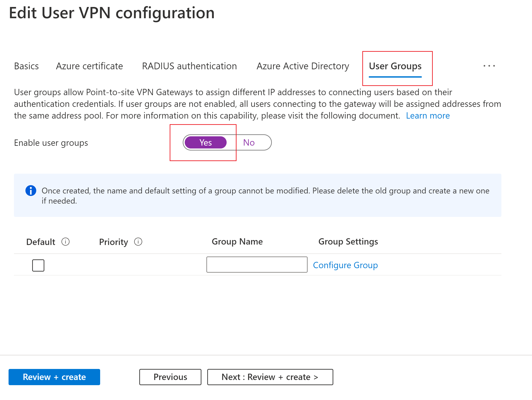The width and height of the screenshot is (532, 400).
Task: Open the Azure certificate tab
Action: click(89, 66)
